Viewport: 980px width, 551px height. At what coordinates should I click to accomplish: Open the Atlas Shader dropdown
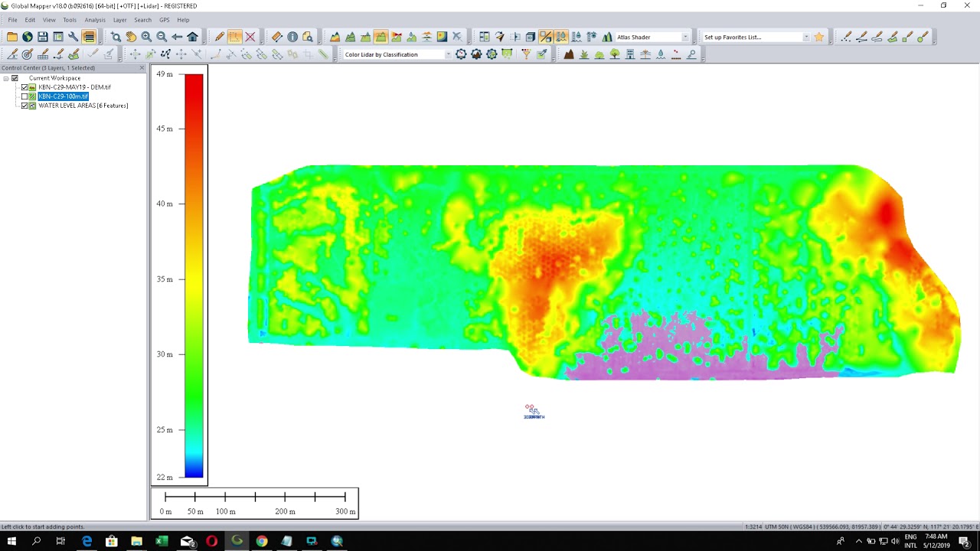(684, 37)
